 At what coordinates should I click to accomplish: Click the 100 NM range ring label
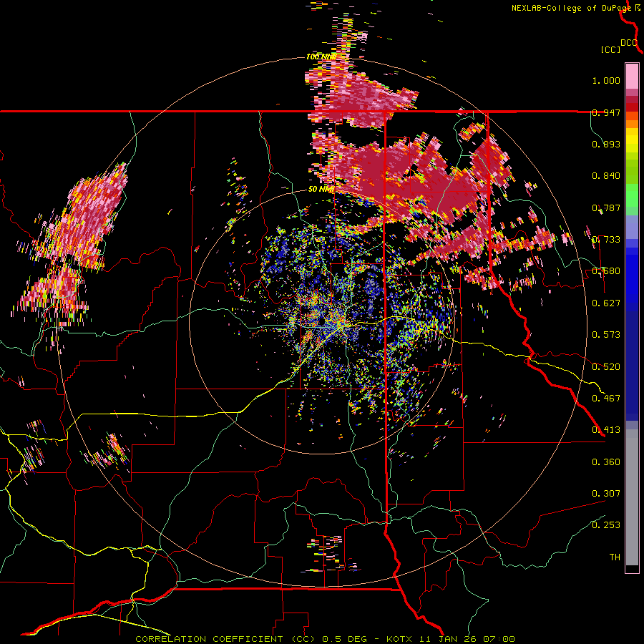pyautogui.click(x=321, y=57)
